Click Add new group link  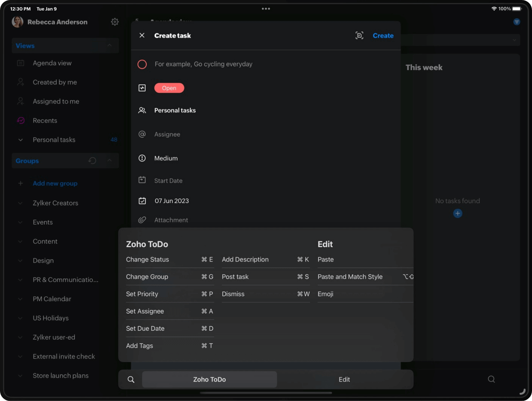pos(55,183)
